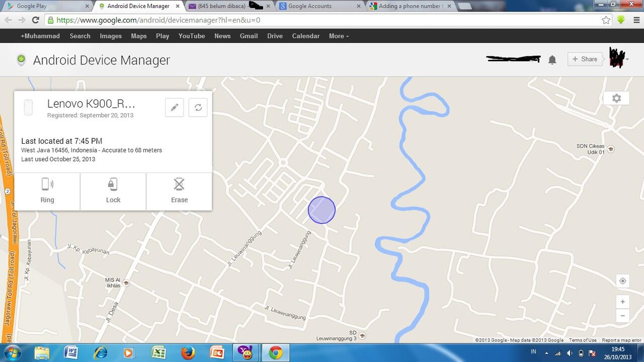The height and width of the screenshot is (362, 644).
Task: Open Images in Google bar
Action: (x=111, y=36)
